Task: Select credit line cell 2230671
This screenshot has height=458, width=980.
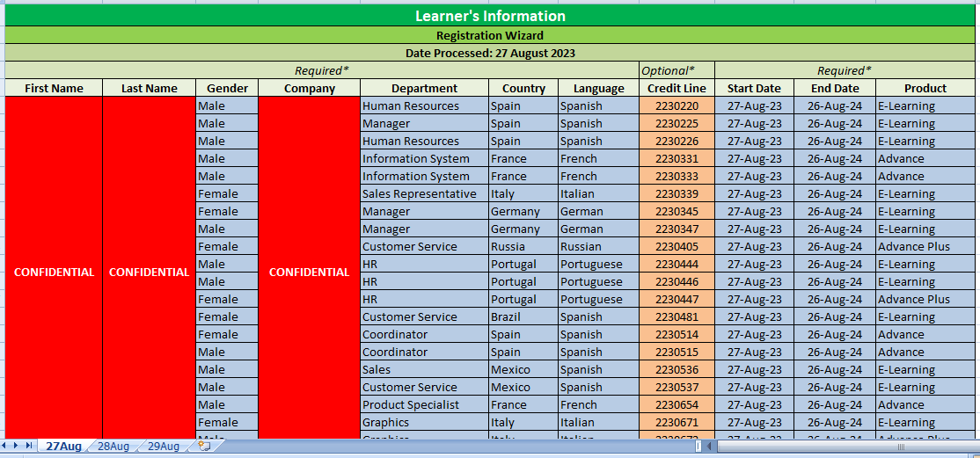Action: 676,422
